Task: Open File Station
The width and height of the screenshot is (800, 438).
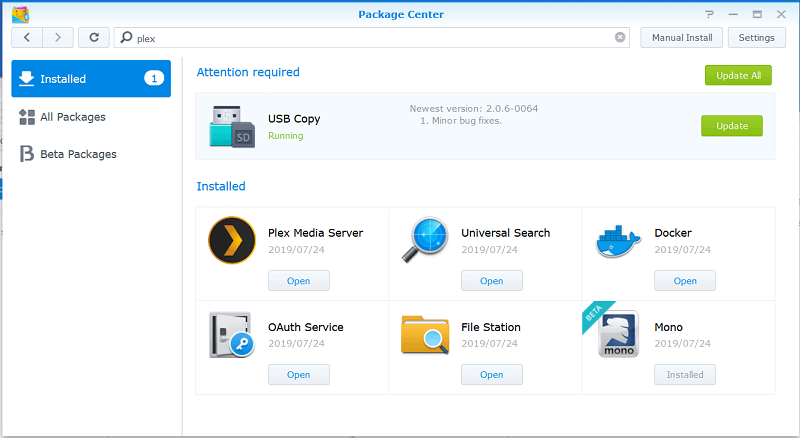Action: [x=491, y=375]
